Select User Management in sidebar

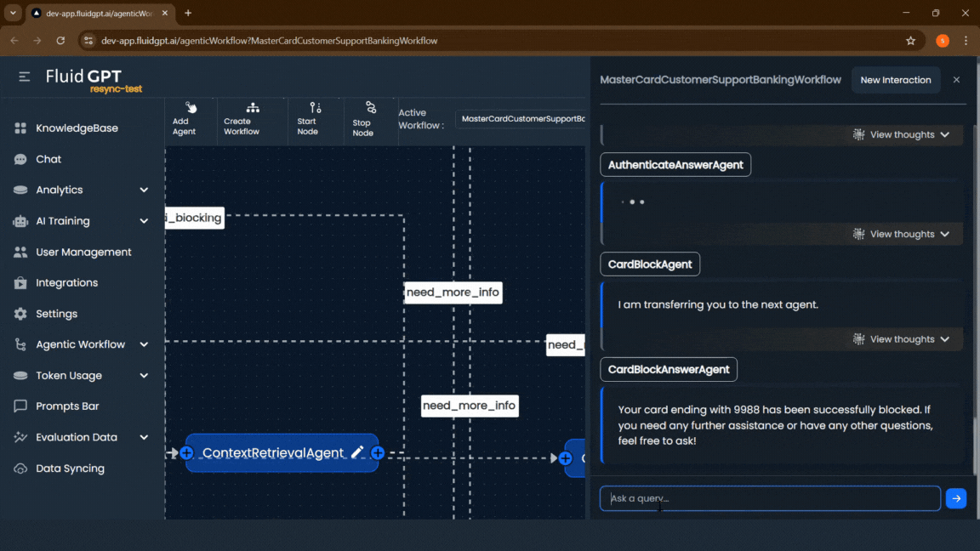click(x=83, y=253)
